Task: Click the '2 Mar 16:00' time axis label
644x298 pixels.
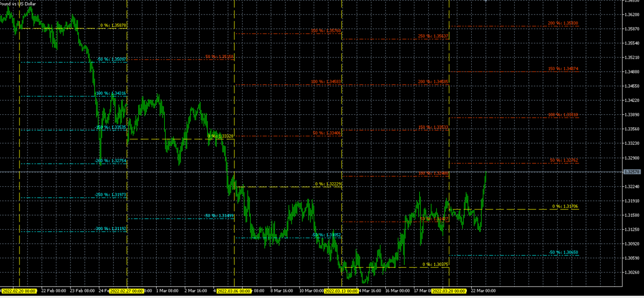Action: click(x=196, y=291)
